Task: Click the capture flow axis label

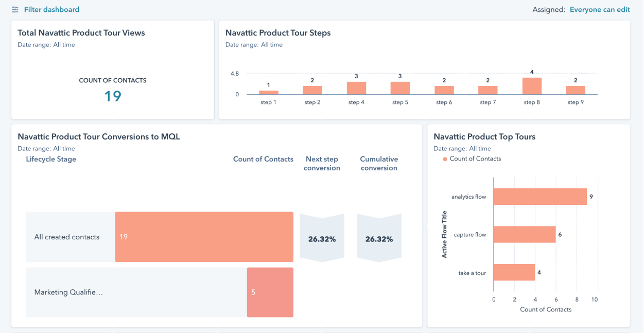Action: (470, 235)
